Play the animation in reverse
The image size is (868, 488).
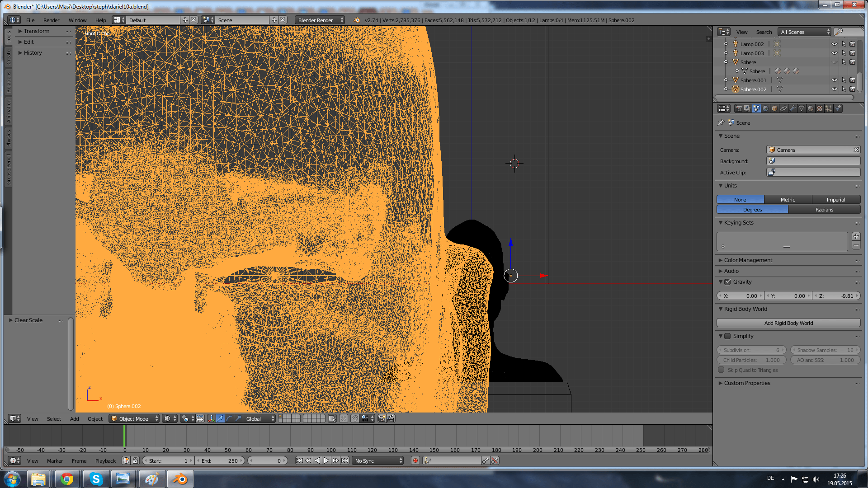317,460
